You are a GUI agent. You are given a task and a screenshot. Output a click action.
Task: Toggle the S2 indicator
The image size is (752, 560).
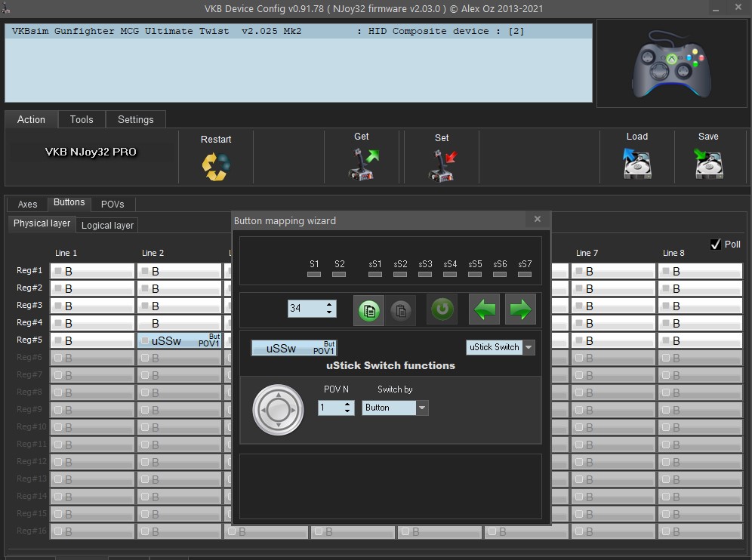[339, 274]
